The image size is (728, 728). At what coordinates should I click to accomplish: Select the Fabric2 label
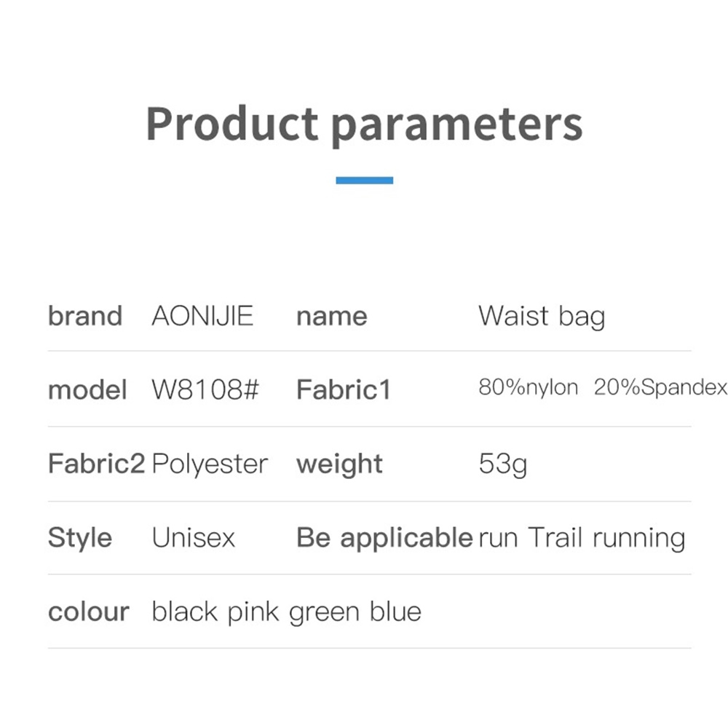[x=96, y=464]
